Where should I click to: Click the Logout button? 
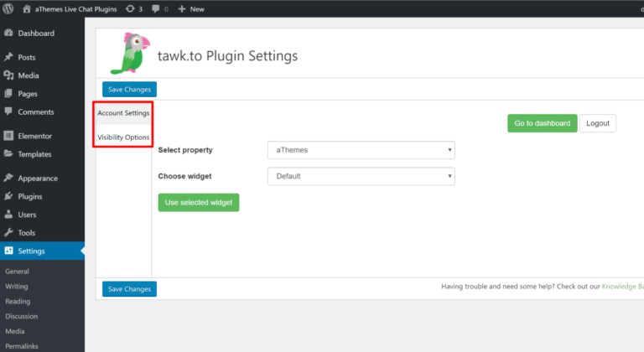tap(598, 123)
